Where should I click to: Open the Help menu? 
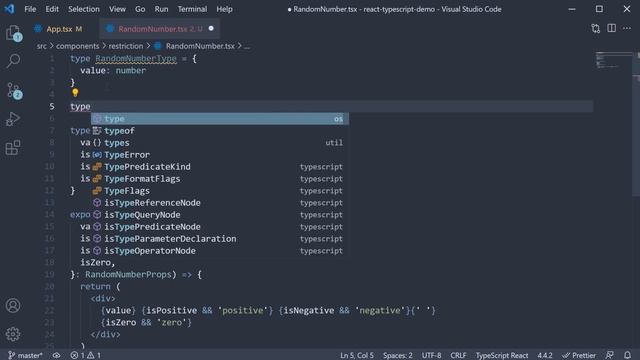(224, 9)
